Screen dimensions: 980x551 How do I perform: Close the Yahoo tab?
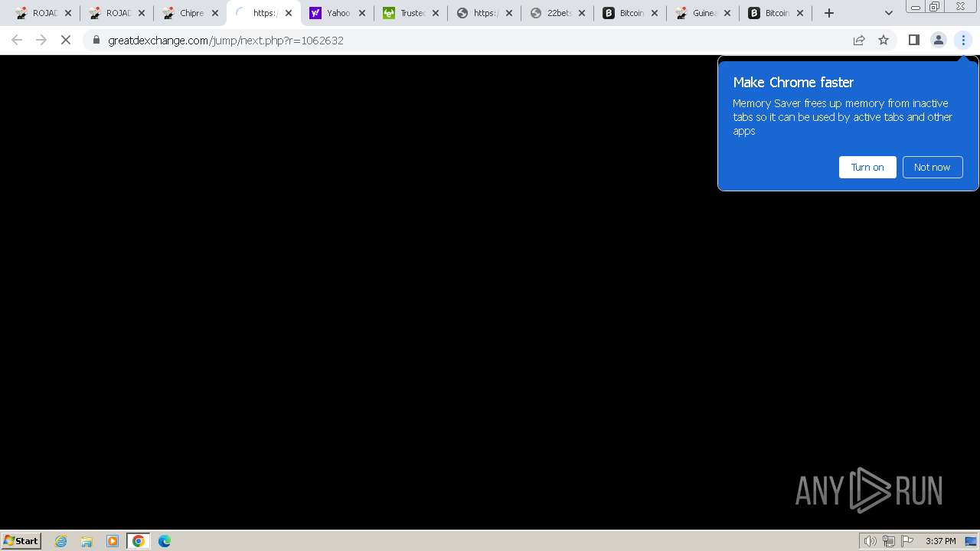[x=362, y=13]
